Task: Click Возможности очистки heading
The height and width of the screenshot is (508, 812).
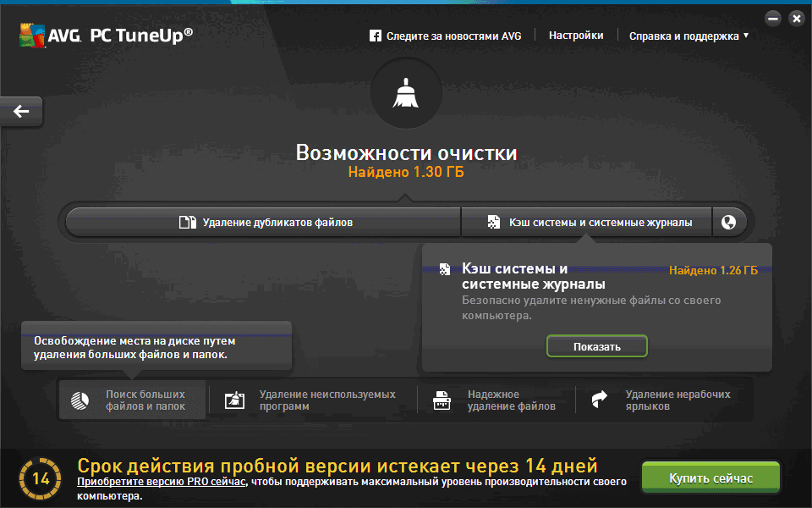Action: [x=406, y=153]
